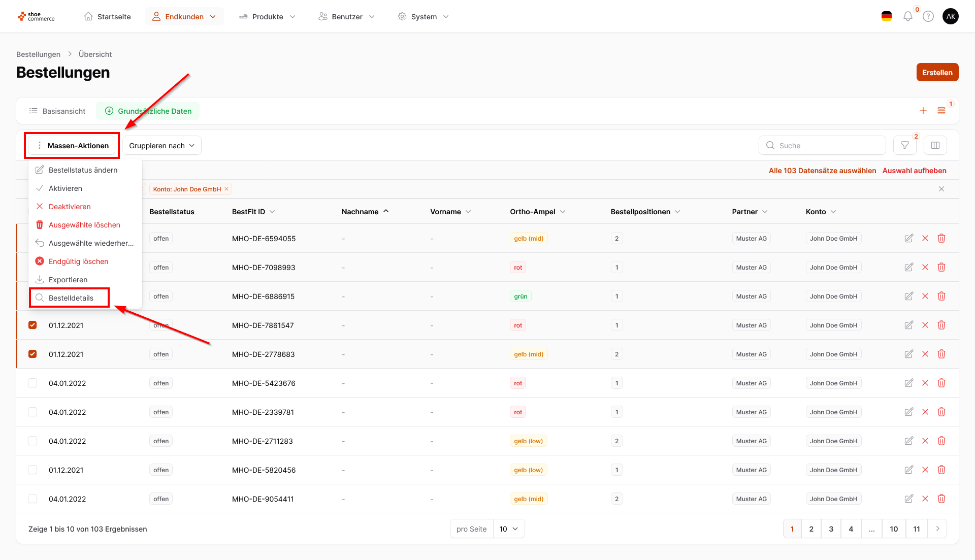Click the column layout toggle icon
Viewport: 975px width, 560px height.
pyautogui.click(x=935, y=146)
